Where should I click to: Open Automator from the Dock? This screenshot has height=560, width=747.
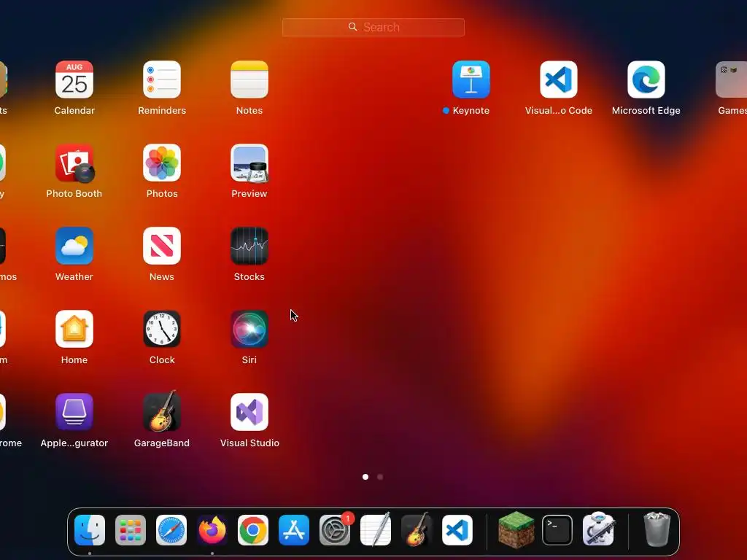click(x=598, y=529)
